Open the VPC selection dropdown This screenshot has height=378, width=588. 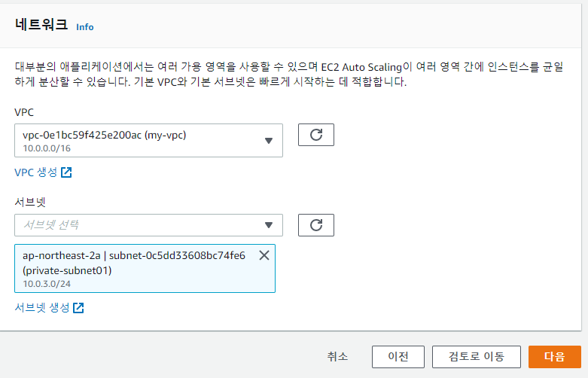[x=148, y=140]
